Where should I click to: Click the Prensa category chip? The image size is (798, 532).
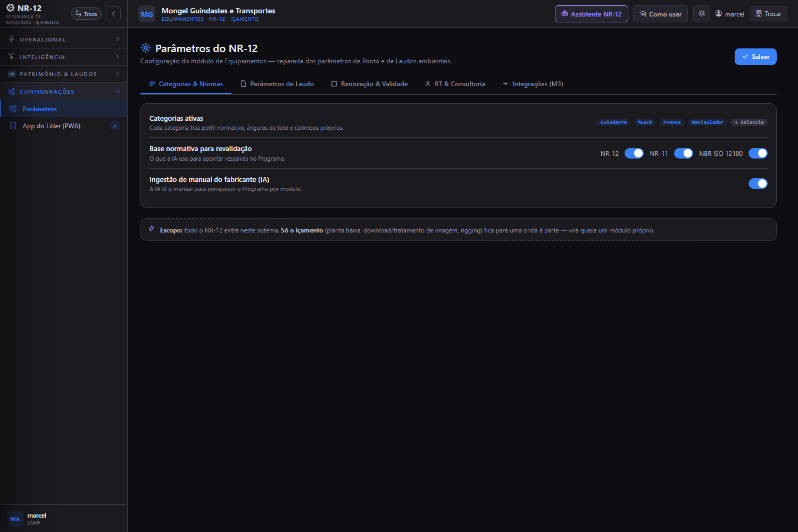tap(672, 122)
